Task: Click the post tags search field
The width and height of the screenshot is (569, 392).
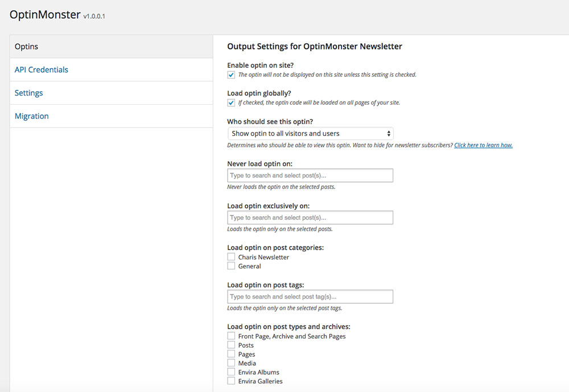Action: click(x=310, y=296)
